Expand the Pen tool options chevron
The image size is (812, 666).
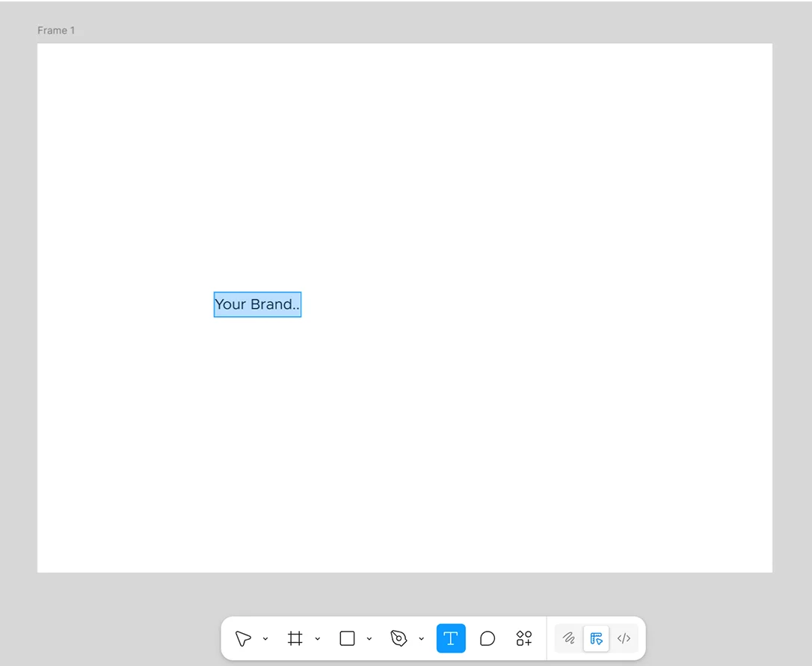(421, 638)
